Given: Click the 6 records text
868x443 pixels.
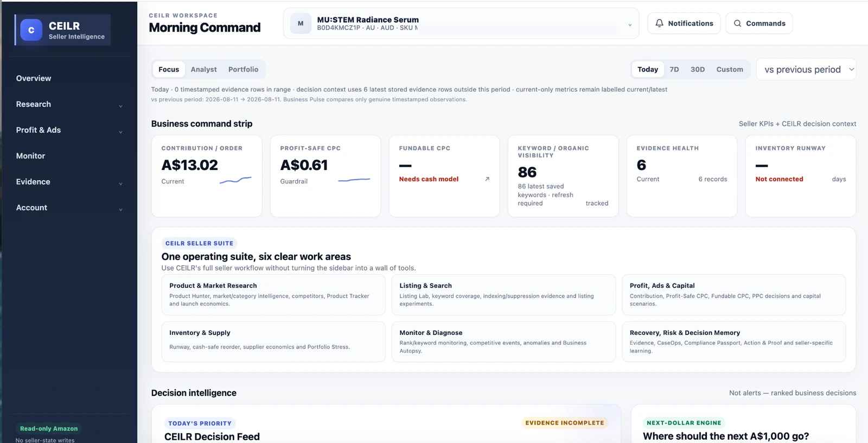Looking at the screenshot, I should [713, 179].
